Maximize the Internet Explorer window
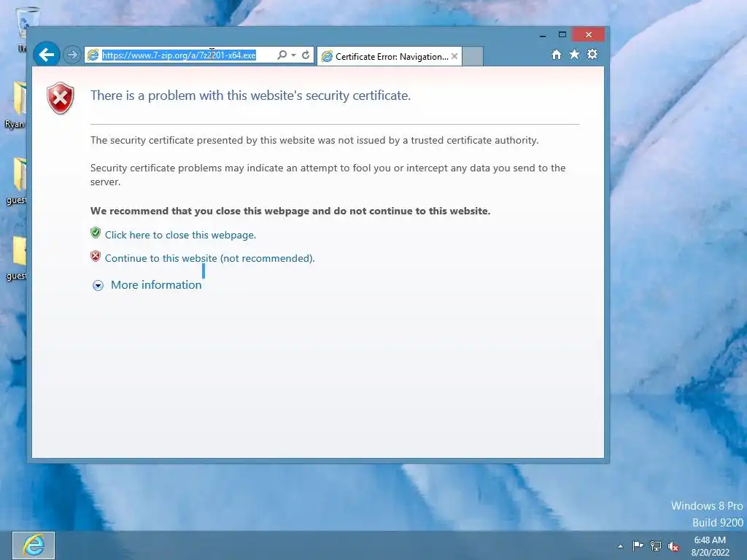The width and height of the screenshot is (747, 560). click(x=562, y=35)
